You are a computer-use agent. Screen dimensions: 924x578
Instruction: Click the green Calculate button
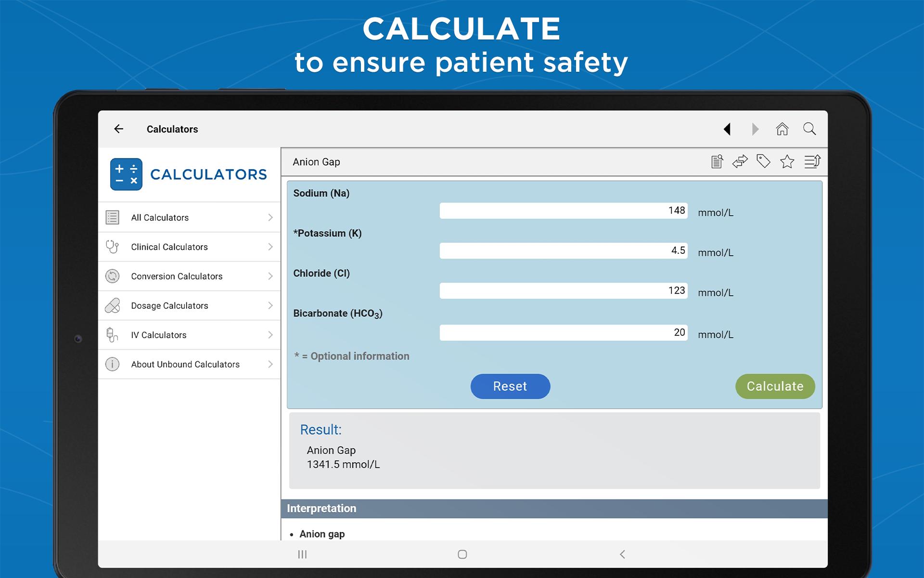tap(775, 386)
